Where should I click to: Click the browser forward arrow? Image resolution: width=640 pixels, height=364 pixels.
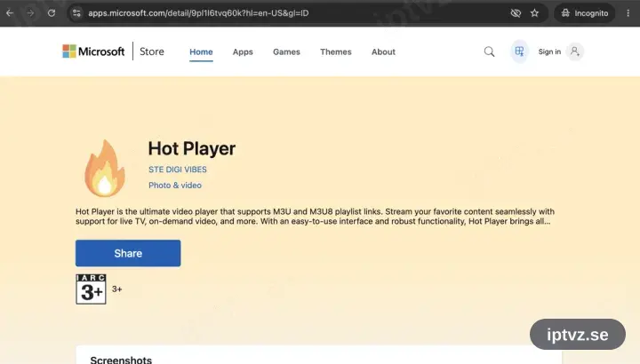click(30, 13)
